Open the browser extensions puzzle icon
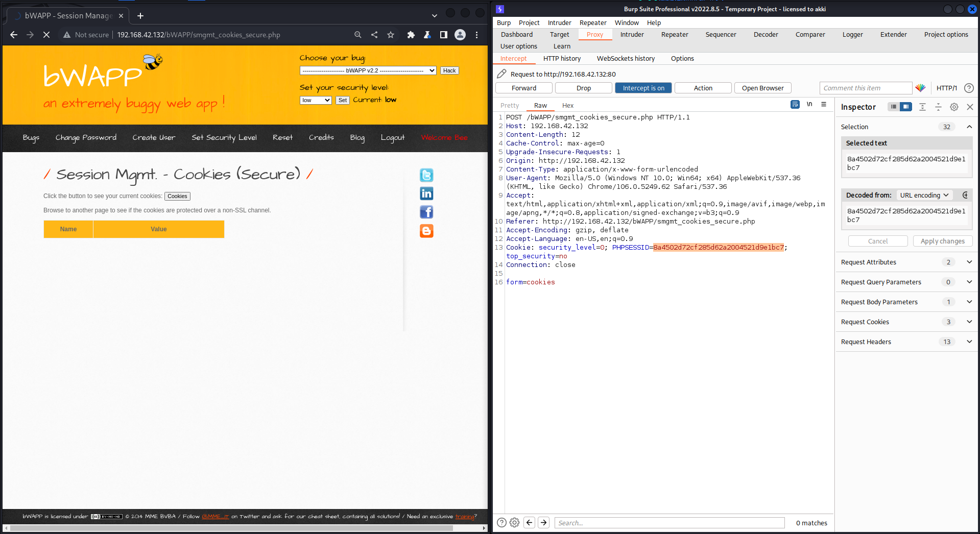The image size is (980, 534). pyautogui.click(x=411, y=35)
